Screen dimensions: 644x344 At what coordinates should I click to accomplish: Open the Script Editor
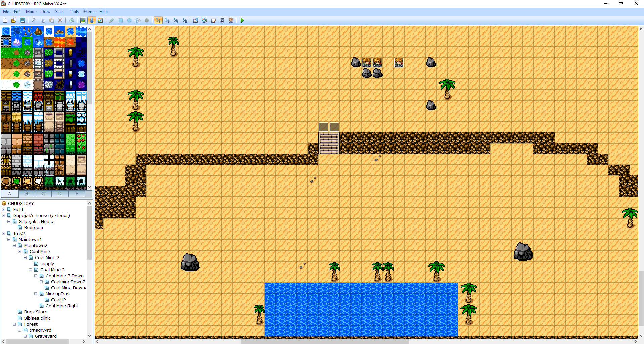click(213, 21)
